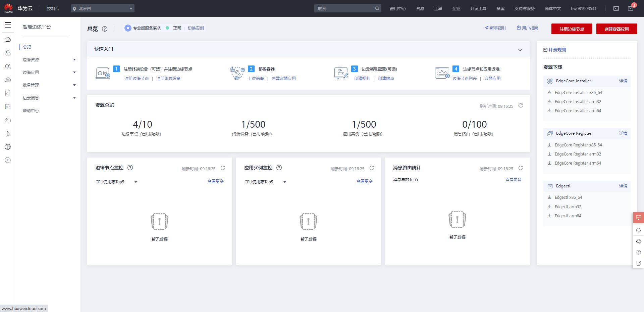This screenshot has height=312, width=644.
Task: Select 总览 in the sidebar
Action: [x=27, y=47]
